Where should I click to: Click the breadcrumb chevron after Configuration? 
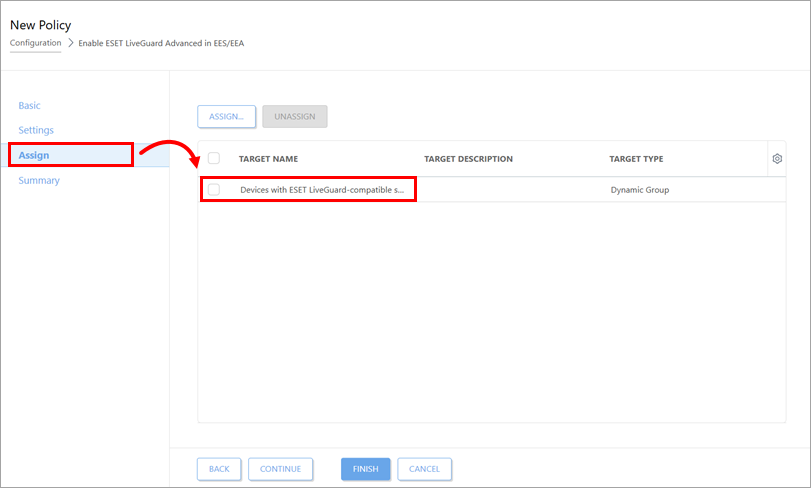tap(71, 43)
